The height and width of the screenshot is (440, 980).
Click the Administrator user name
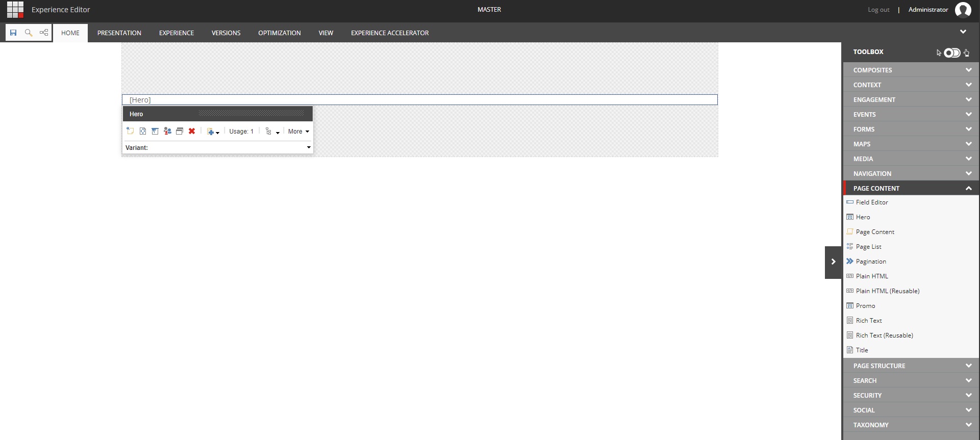(928, 10)
